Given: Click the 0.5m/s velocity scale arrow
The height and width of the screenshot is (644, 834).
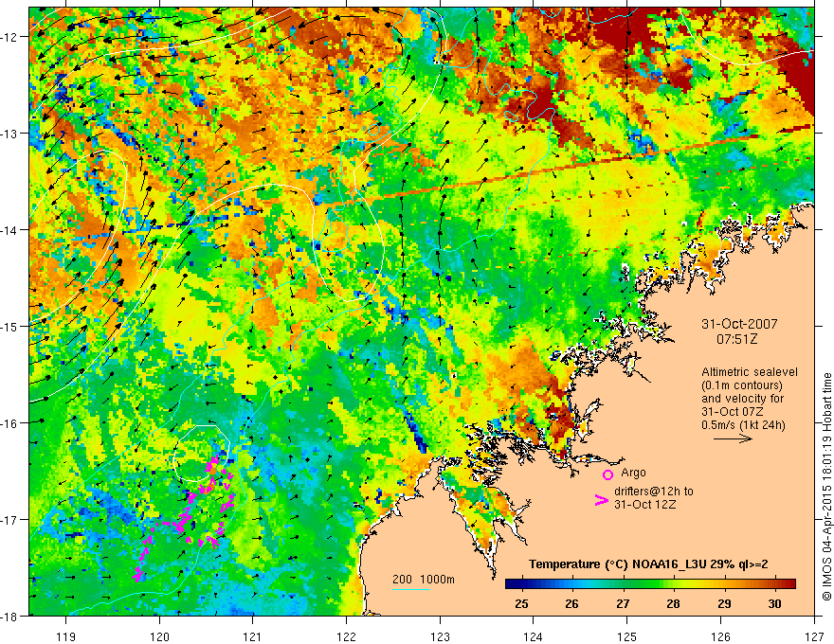Looking at the screenshot, I should [x=733, y=438].
